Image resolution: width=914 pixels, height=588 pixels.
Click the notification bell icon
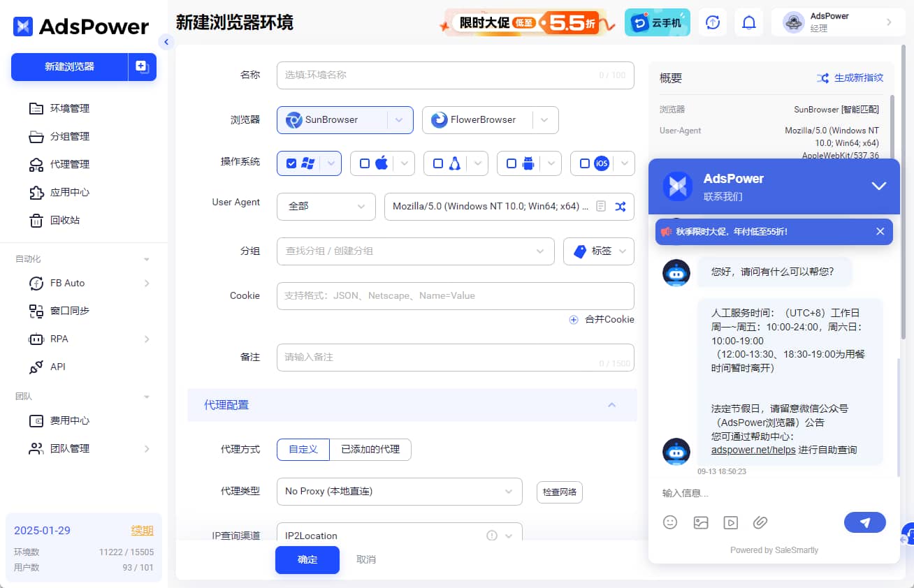point(749,22)
